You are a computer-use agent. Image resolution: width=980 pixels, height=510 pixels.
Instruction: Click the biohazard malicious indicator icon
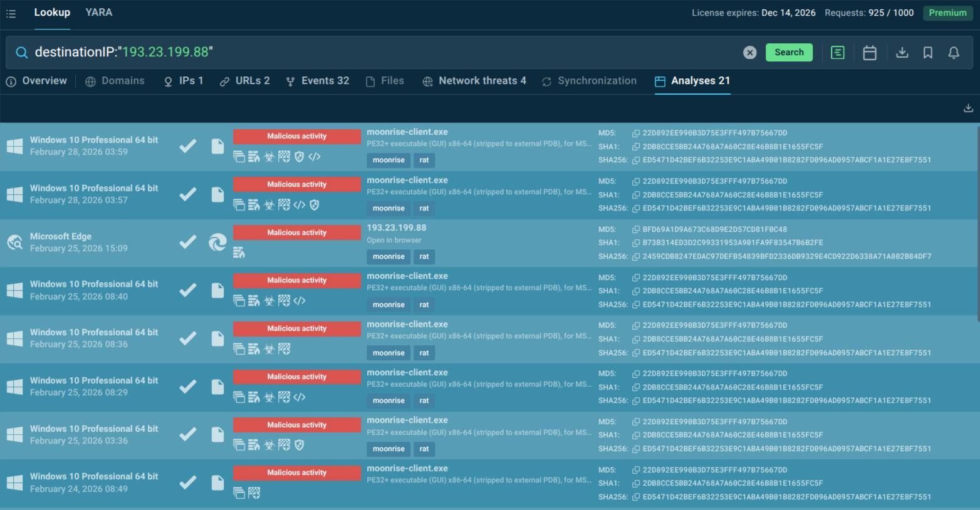click(269, 157)
